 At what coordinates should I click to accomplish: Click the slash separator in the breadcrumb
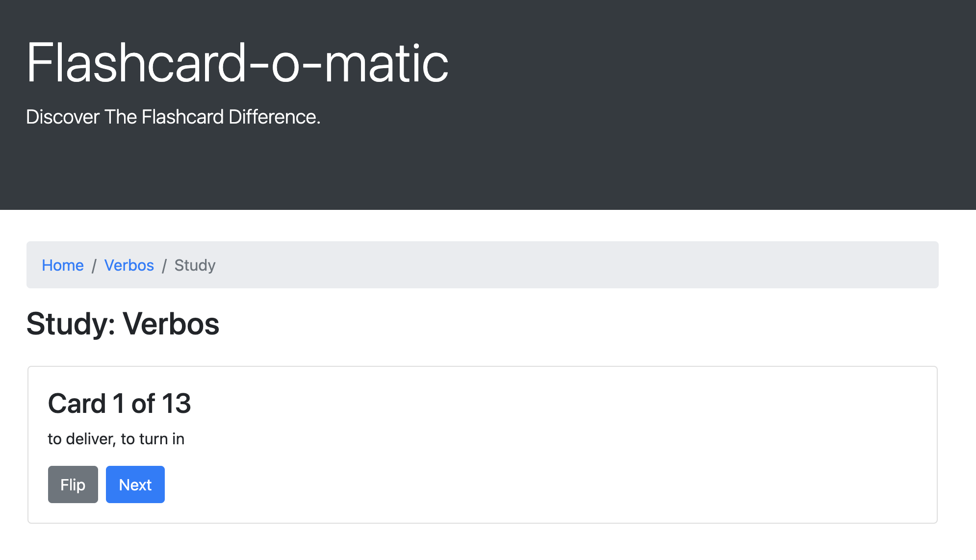click(x=94, y=265)
